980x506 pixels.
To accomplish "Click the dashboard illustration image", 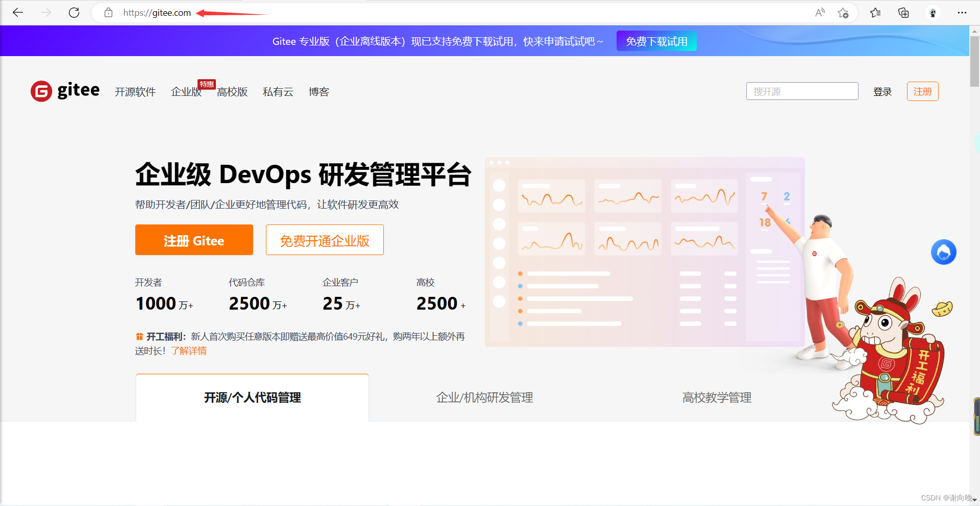I will (x=645, y=252).
